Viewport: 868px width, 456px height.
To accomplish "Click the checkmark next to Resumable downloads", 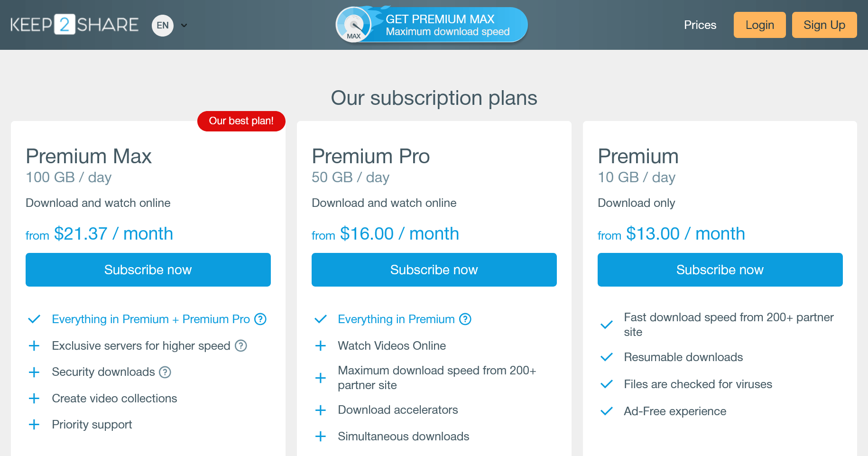I will 606,357.
